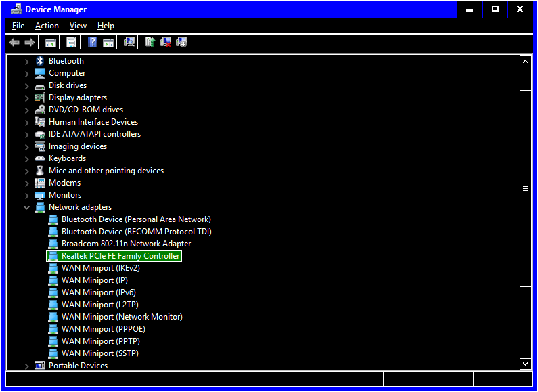Open the Help menu
538x392 pixels.
tap(106, 26)
